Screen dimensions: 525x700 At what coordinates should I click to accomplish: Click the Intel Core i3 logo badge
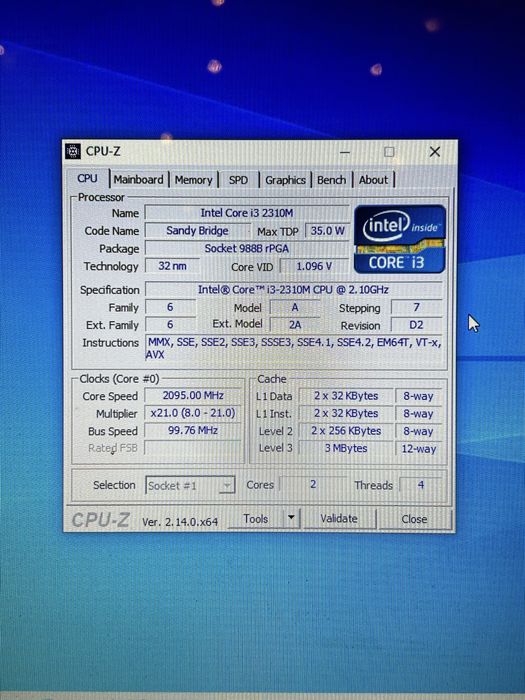click(400, 239)
